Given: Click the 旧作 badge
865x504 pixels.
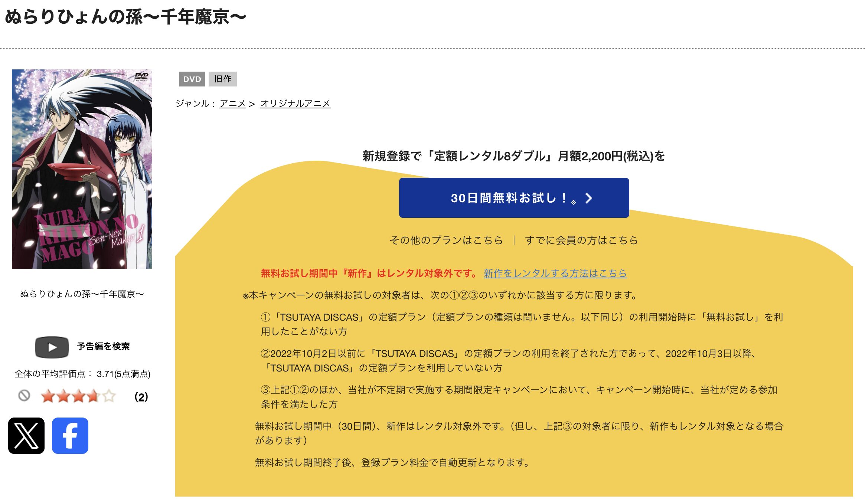Looking at the screenshot, I should [x=223, y=79].
